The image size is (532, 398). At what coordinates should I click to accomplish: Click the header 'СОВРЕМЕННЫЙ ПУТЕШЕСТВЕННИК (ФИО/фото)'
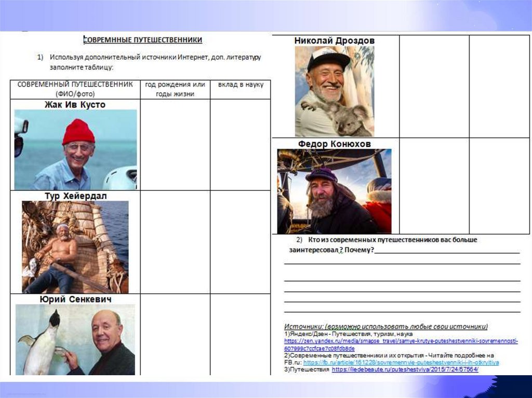75,89
